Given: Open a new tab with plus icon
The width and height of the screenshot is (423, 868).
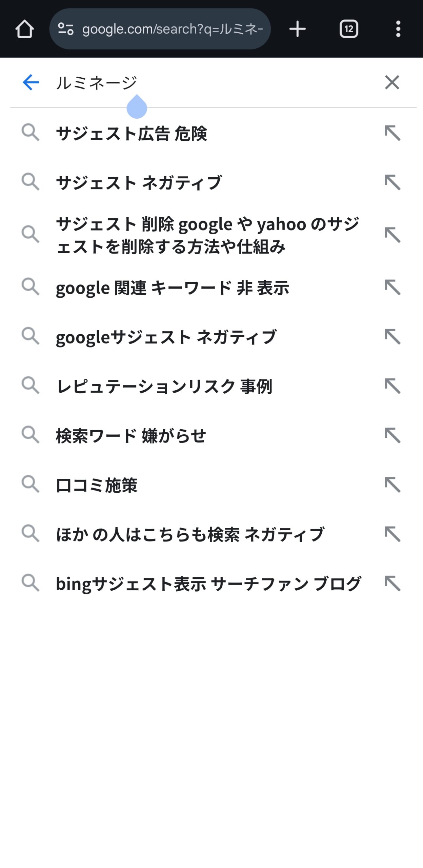Looking at the screenshot, I should pos(297,29).
